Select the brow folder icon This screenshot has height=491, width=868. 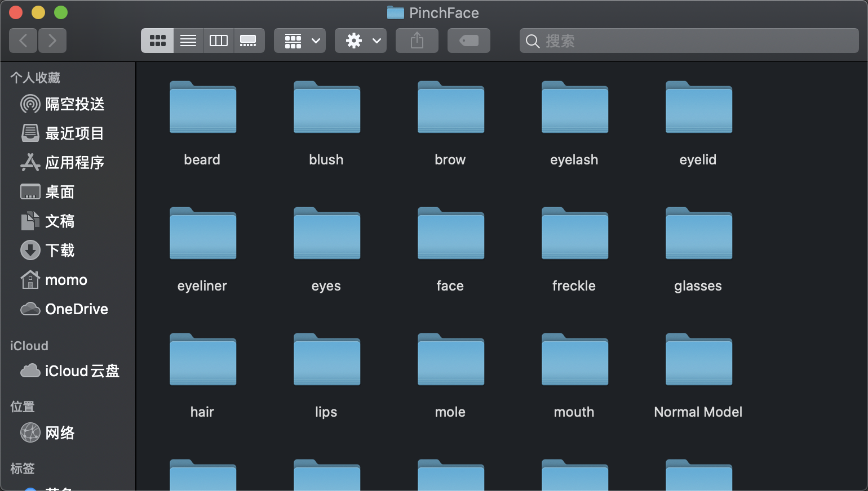[x=451, y=107]
